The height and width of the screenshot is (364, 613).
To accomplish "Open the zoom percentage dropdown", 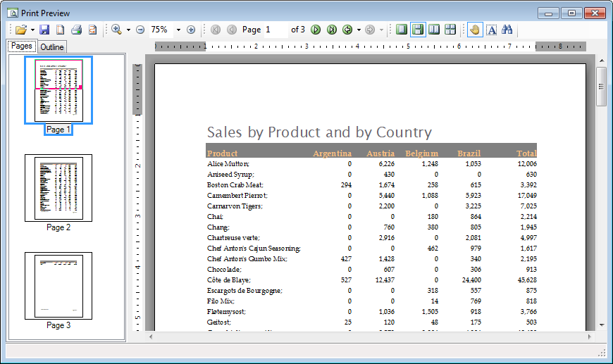I will [x=178, y=30].
